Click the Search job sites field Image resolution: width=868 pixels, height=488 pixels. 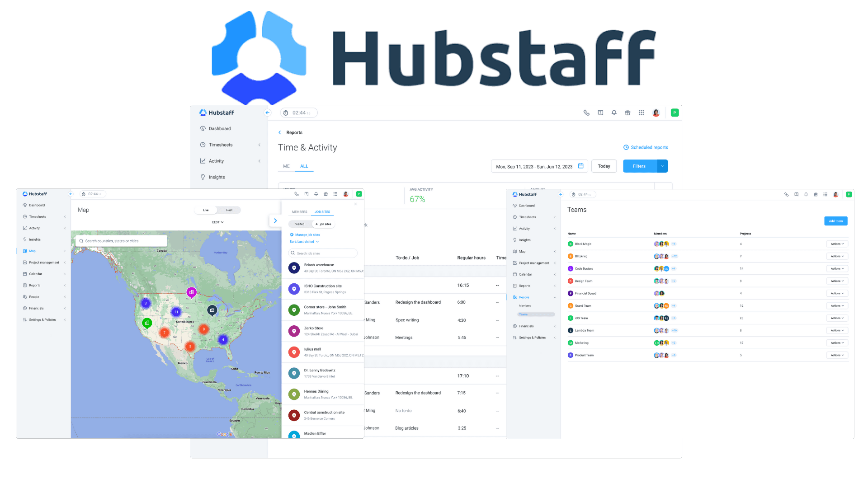[323, 253]
